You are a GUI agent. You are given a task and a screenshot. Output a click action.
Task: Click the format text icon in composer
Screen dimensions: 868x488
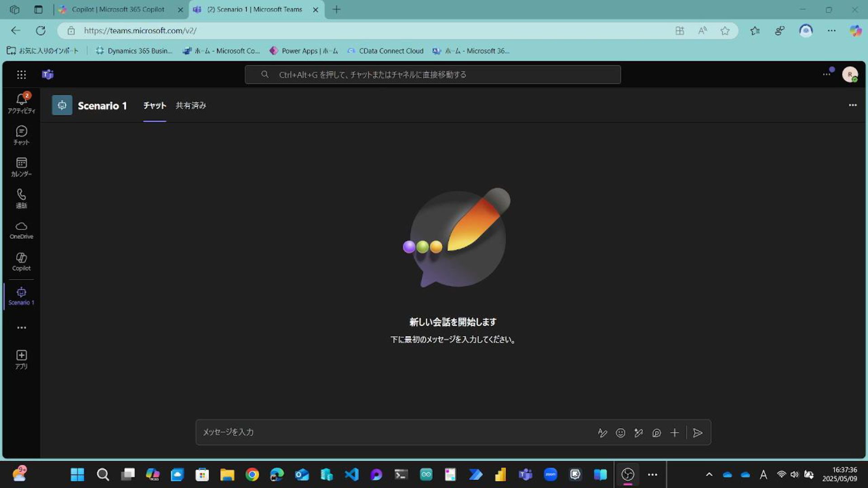(x=602, y=433)
